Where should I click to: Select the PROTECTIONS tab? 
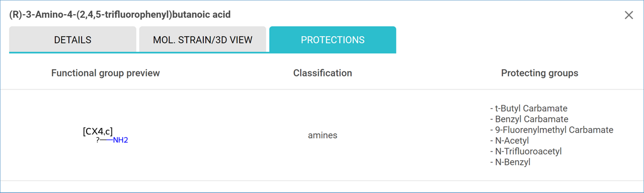(333, 40)
